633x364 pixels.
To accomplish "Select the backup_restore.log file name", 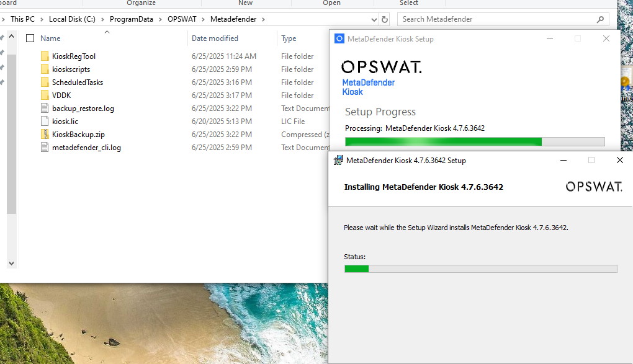I will click(x=83, y=108).
